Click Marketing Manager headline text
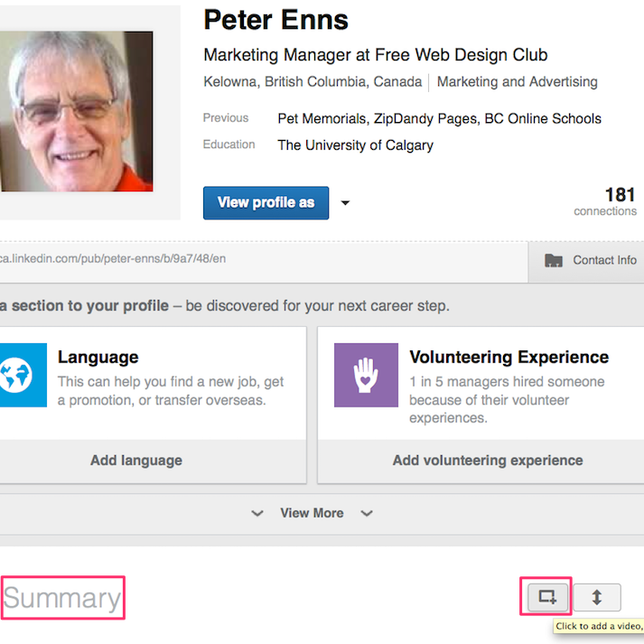 coord(376,55)
